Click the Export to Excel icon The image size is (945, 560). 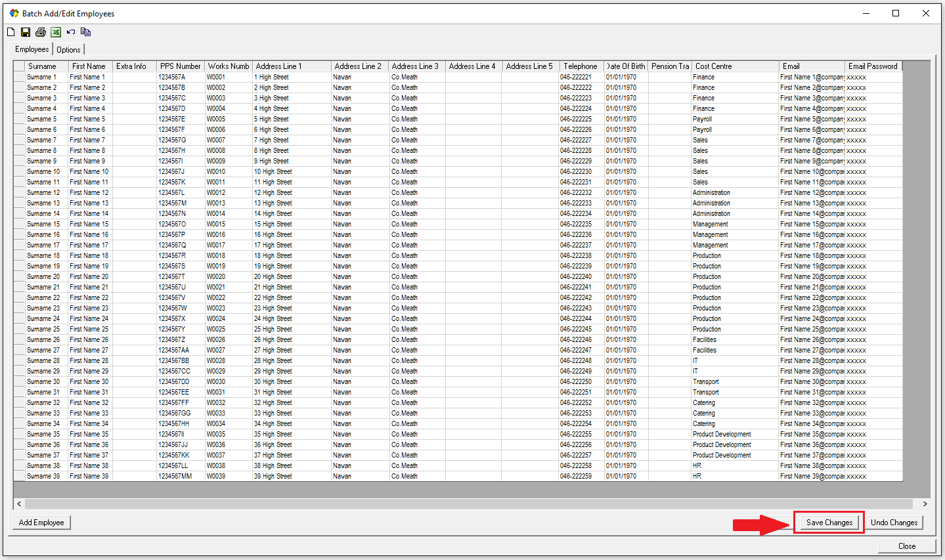pos(56,32)
